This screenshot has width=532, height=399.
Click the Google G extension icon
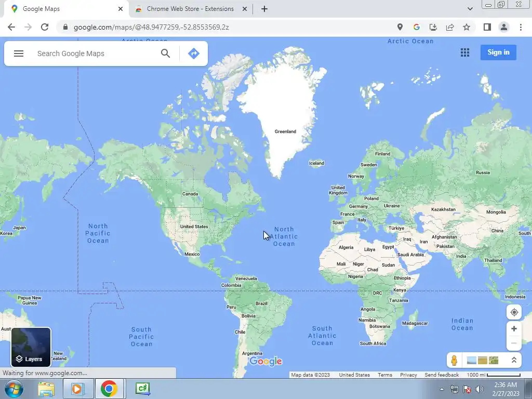417,27
